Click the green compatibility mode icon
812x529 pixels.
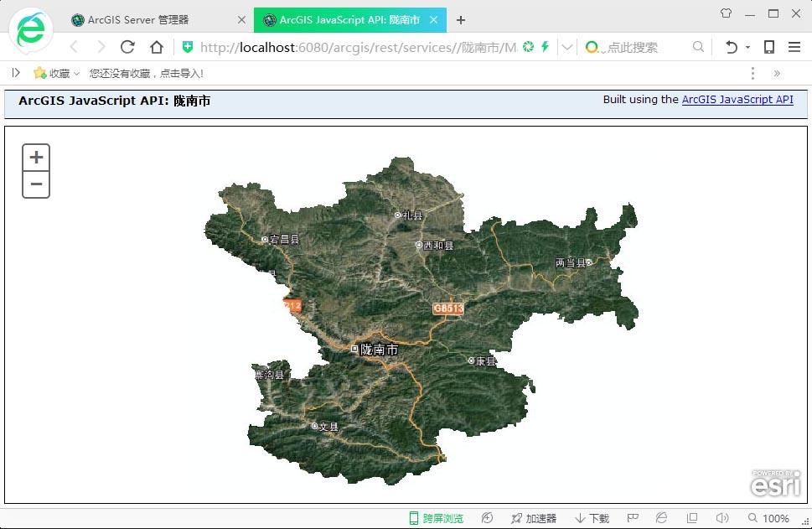click(x=528, y=47)
